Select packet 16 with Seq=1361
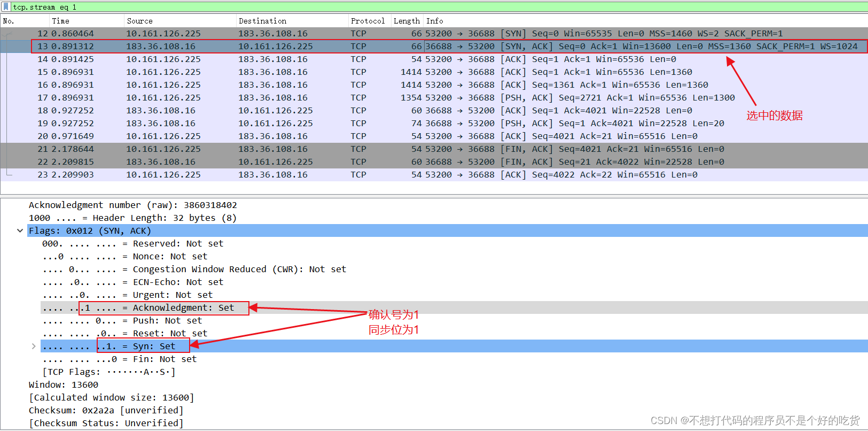This screenshot has width=868, height=431. 434,85
